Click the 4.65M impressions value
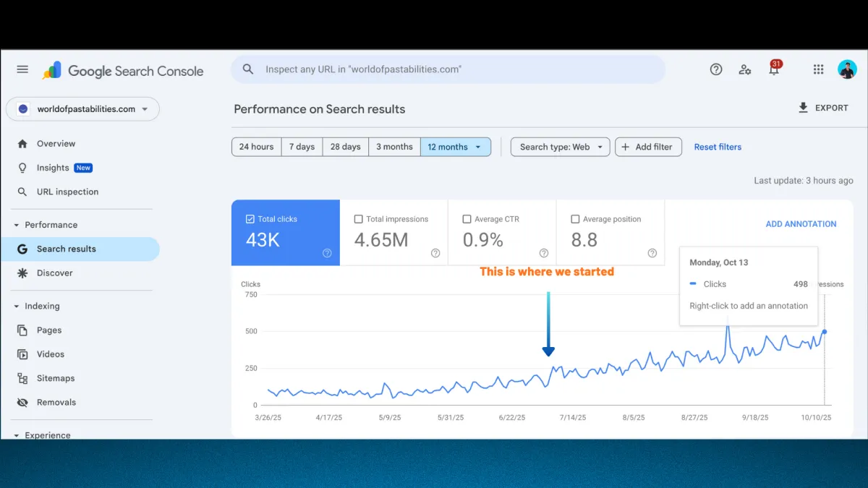This screenshot has width=868, height=488. (381, 240)
